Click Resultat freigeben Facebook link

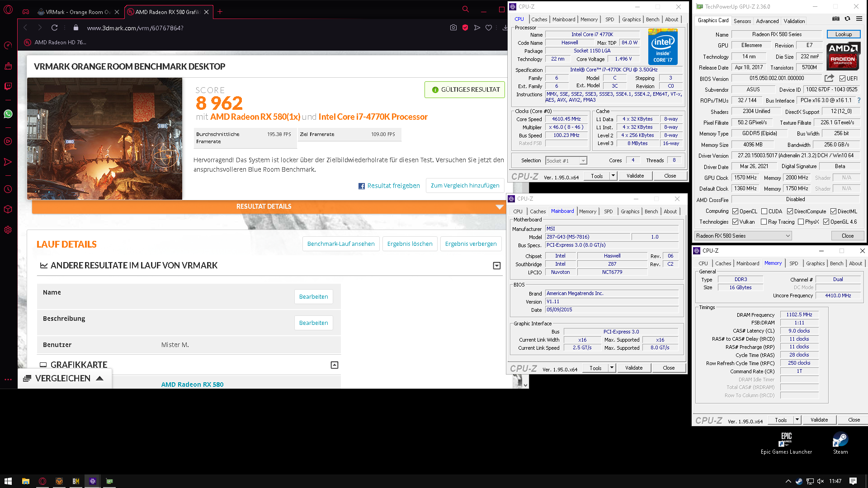tap(389, 186)
